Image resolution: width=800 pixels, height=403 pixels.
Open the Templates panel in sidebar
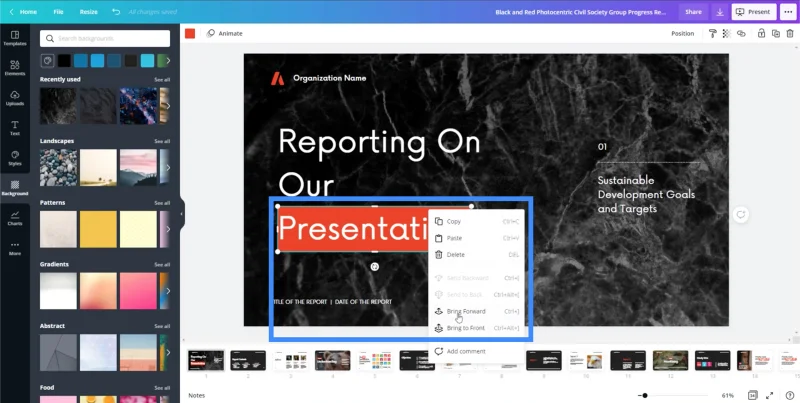[15, 38]
